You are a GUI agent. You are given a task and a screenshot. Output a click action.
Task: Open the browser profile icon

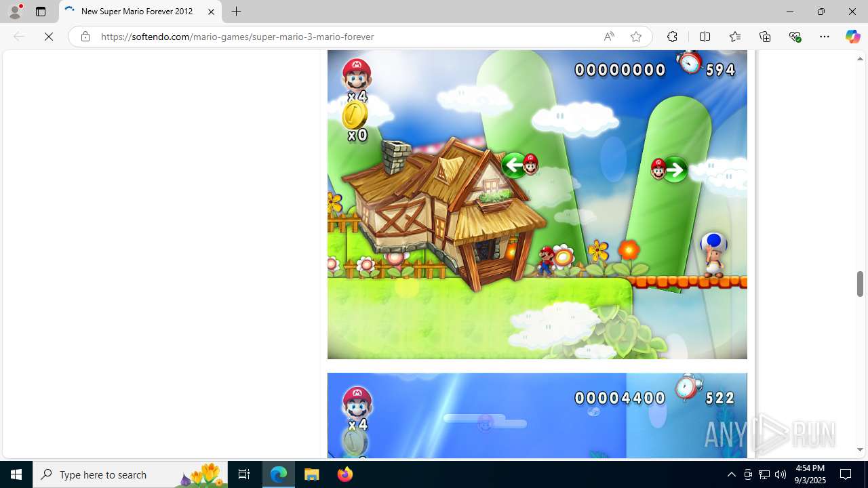[x=15, y=12]
